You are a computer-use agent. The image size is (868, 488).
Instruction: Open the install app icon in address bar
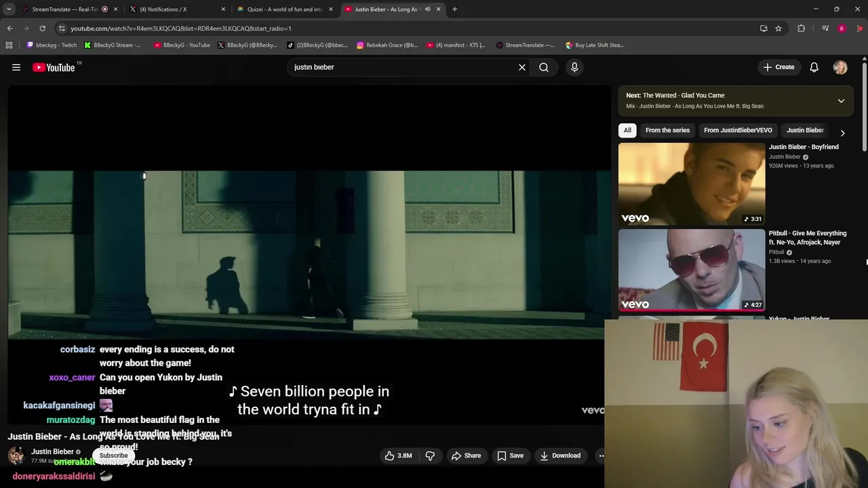764,28
